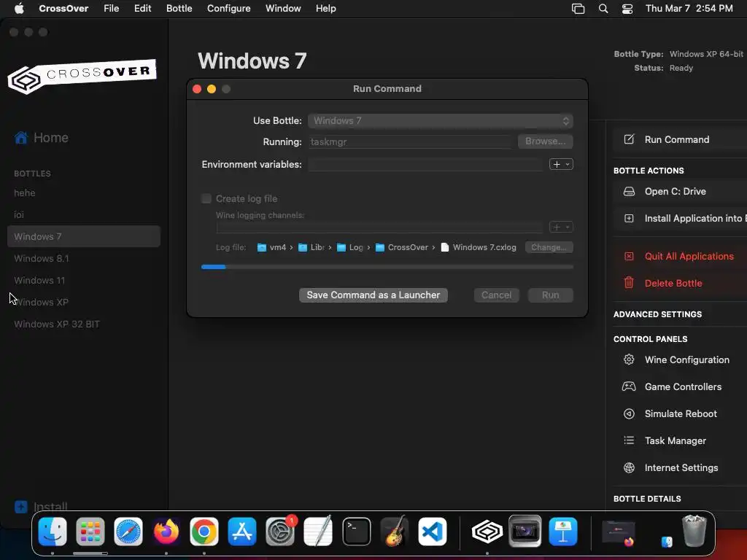The width and height of the screenshot is (747, 560).
Task: Toggle the Create log file checkbox
Action: 206,198
